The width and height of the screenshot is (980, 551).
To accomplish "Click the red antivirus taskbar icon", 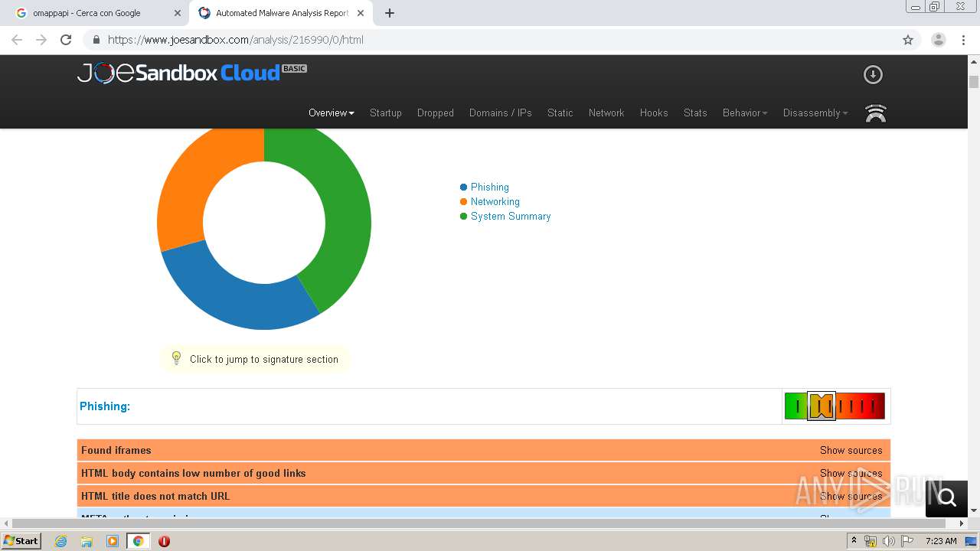I will pyautogui.click(x=164, y=541).
